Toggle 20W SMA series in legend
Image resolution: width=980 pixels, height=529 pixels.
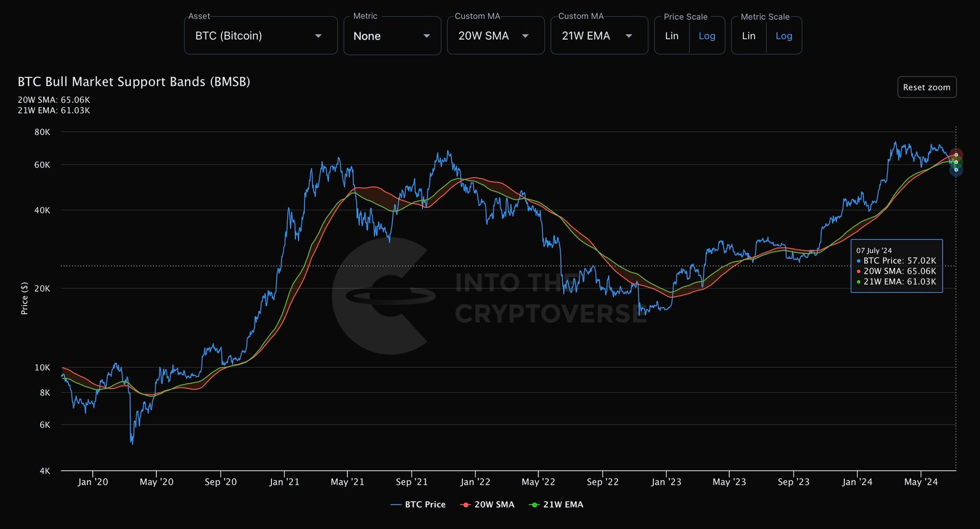tap(488, 505)
